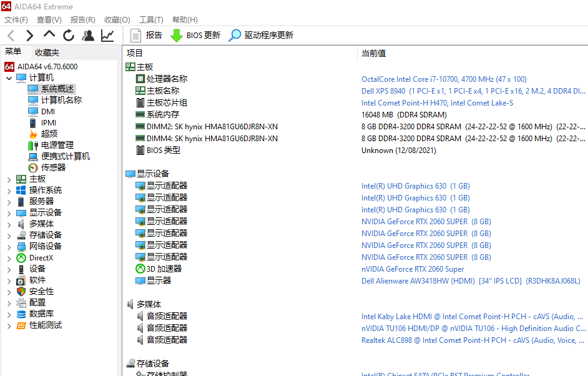Click the Up level arrow icon
This screenshot has height=376, width=588.
click(49, 35)
